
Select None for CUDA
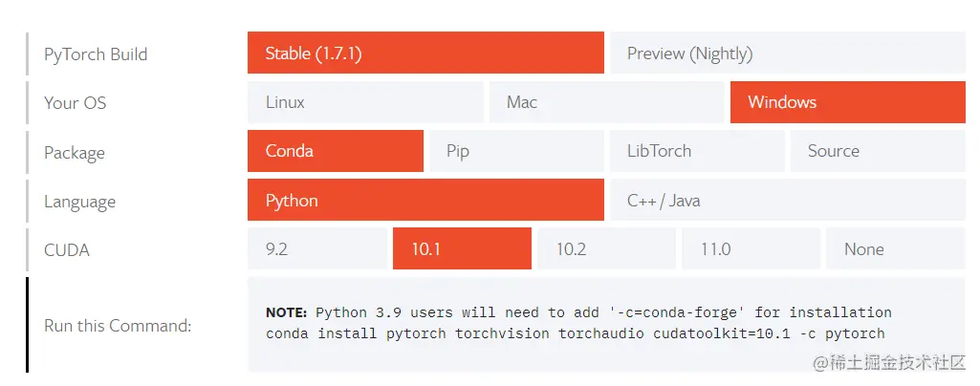pos(895,249)
